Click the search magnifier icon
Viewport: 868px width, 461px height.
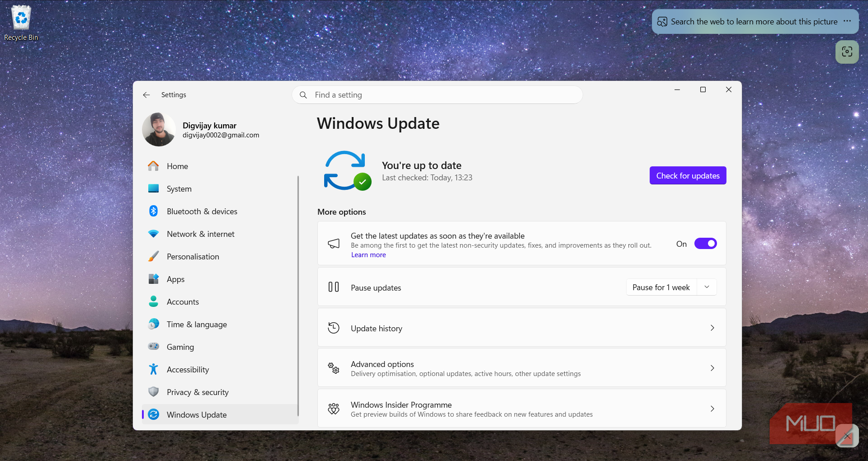(303, 95)
